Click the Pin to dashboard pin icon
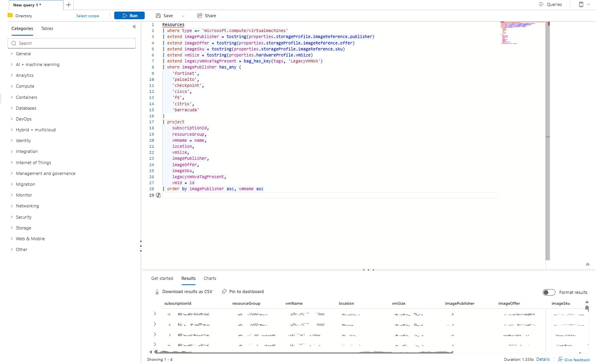 coord(224,292)
